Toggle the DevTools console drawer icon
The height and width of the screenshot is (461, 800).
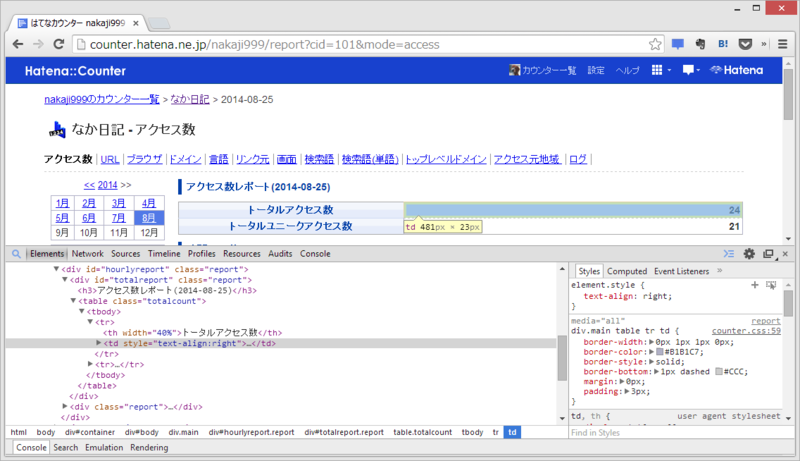pos(729,253)
